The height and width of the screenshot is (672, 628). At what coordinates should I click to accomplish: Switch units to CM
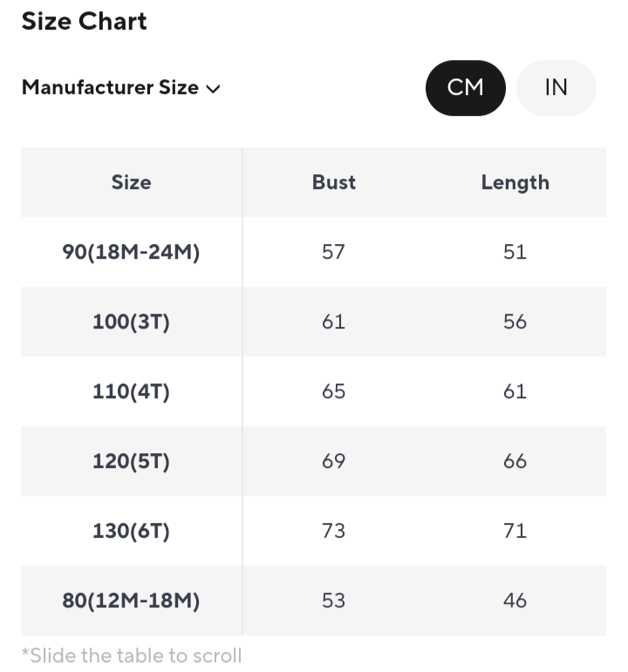click(465, 88)
